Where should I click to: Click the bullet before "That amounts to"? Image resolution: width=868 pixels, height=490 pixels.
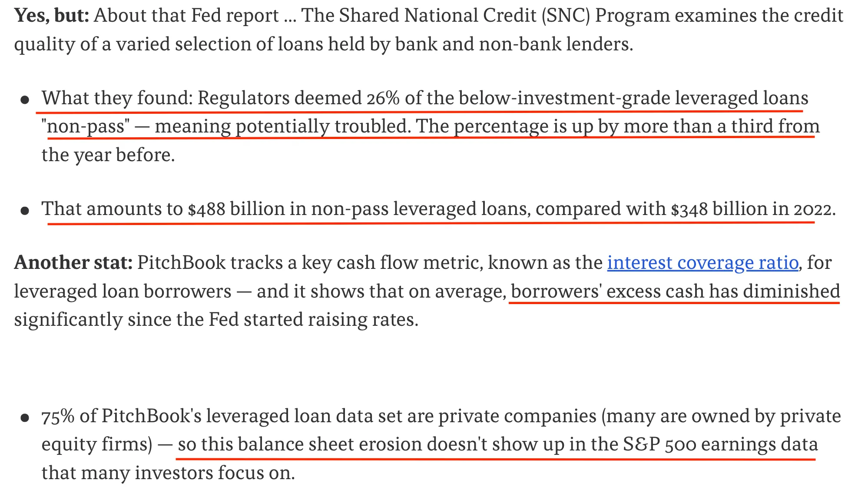[25, 211]
